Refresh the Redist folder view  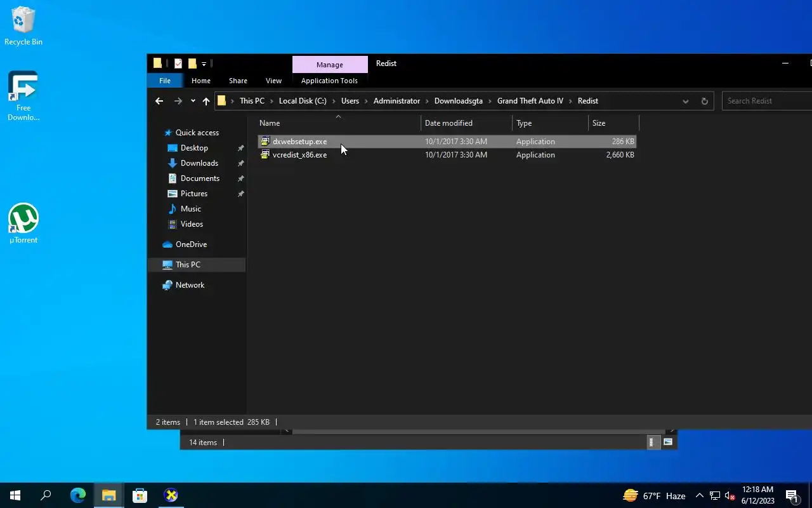(704, 101)
